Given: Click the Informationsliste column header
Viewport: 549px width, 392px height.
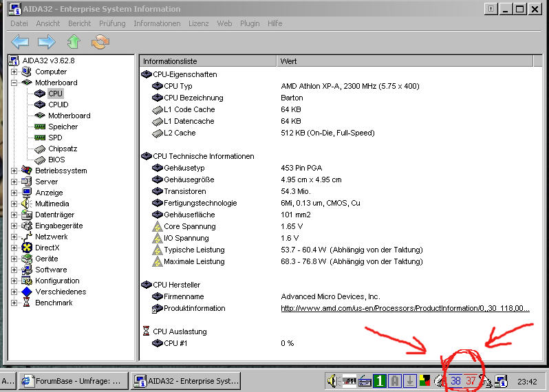Looking at the screenshot, I should click(208, 61).
